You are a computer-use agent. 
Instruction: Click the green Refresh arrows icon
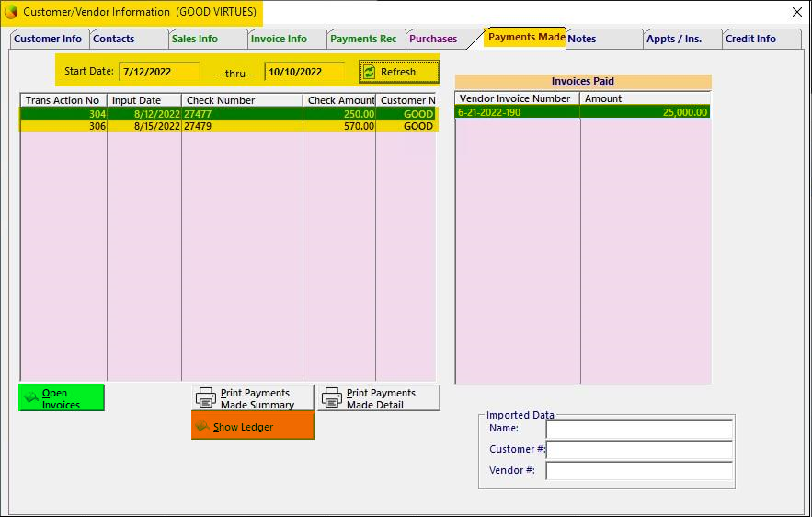pyautogui.click(x=370, y=72)
